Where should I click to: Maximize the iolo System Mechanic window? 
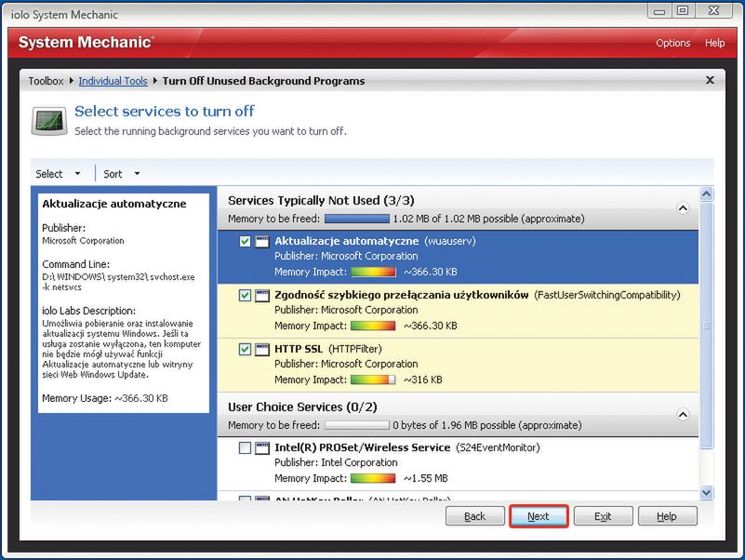click(683, 10)
